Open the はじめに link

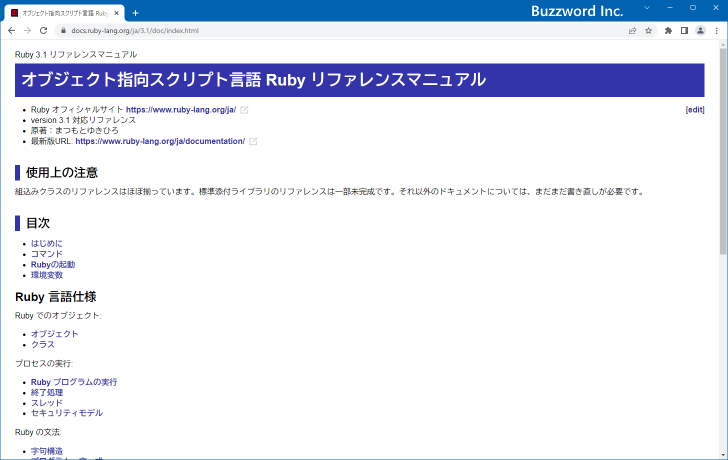(46, 243)
